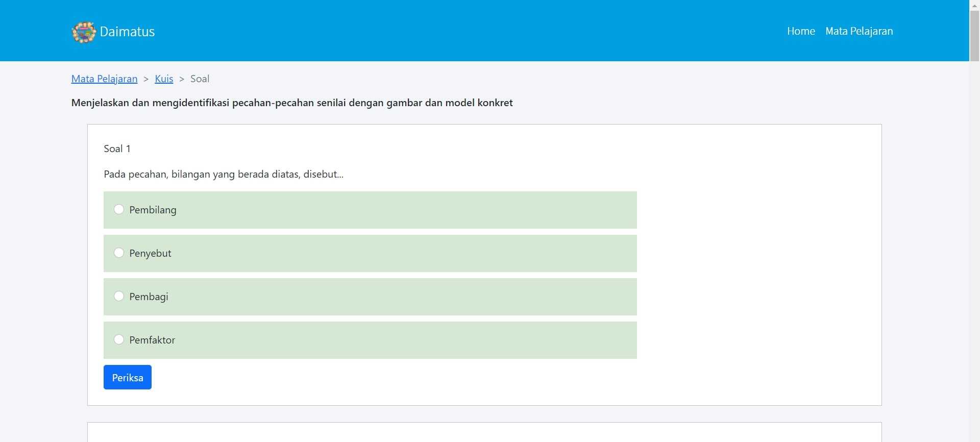Click the Soal 1 question heading

(x=117, y=149)
